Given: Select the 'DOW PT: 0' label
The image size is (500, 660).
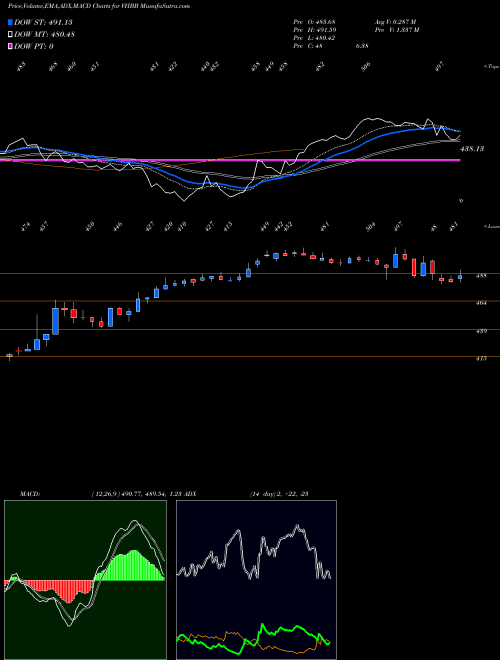Looking at the screenshot, I should pos(34,46).
